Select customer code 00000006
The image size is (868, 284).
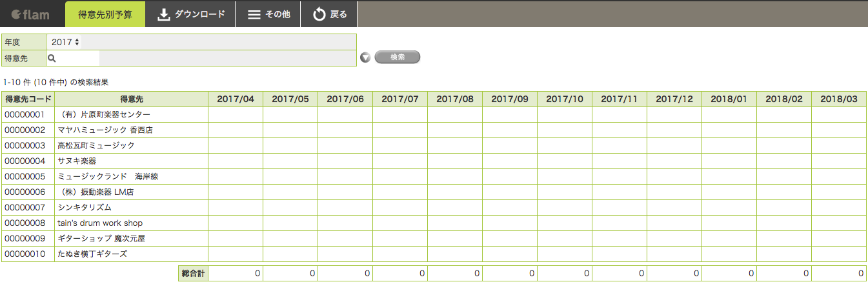25,192
